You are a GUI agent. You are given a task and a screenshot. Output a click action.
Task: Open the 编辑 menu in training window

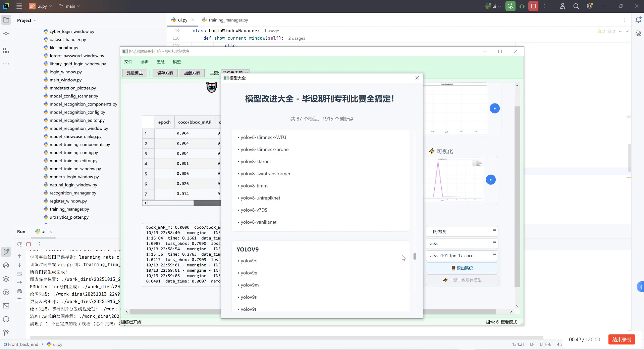click(x=145, y=62)
